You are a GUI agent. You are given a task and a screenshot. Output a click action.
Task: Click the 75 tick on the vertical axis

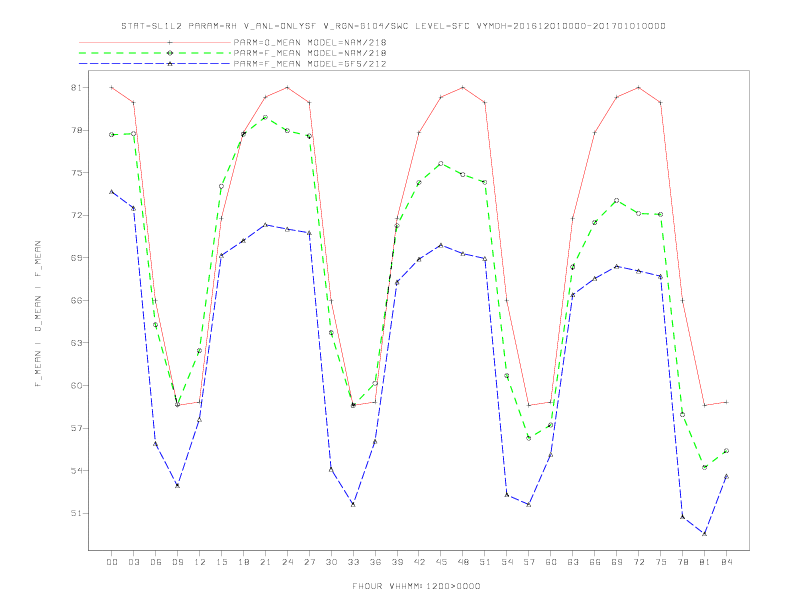(76, 173)
